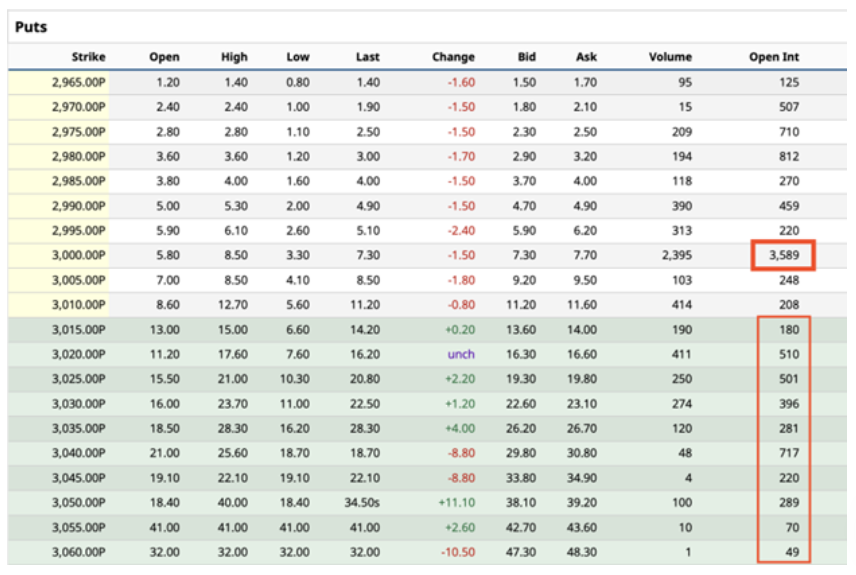The width and height of the screenshot is (856, 575).
Task: Sort by the Open column header
Action: tap(164, 57)
